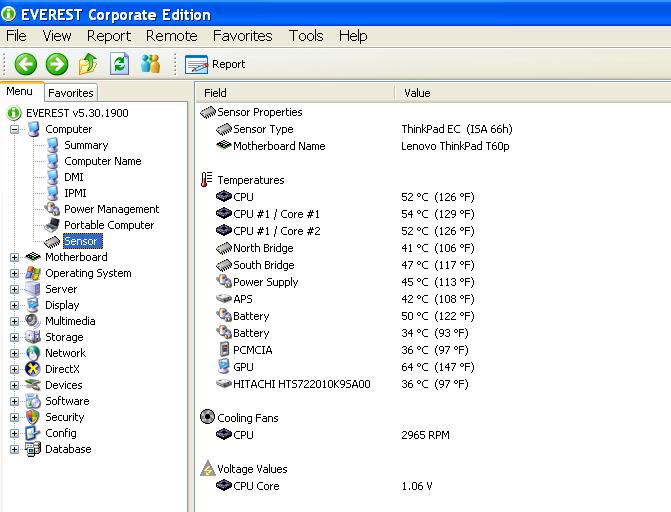The height and width of the screenshot is (512, 671).
Task: Open the Tools menu
Action: pyautogui.click(x=306, y=36)
